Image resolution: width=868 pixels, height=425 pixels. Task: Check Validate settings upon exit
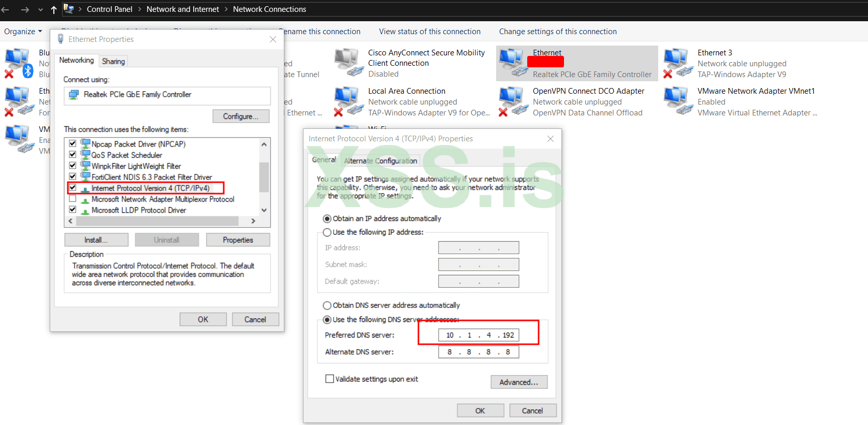pos(329,379)
